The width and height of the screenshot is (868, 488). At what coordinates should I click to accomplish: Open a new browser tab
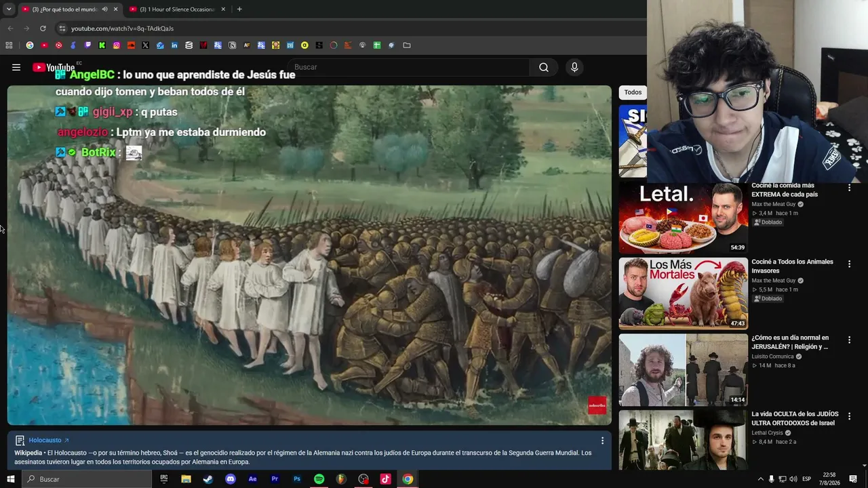[x=239, y=9]
